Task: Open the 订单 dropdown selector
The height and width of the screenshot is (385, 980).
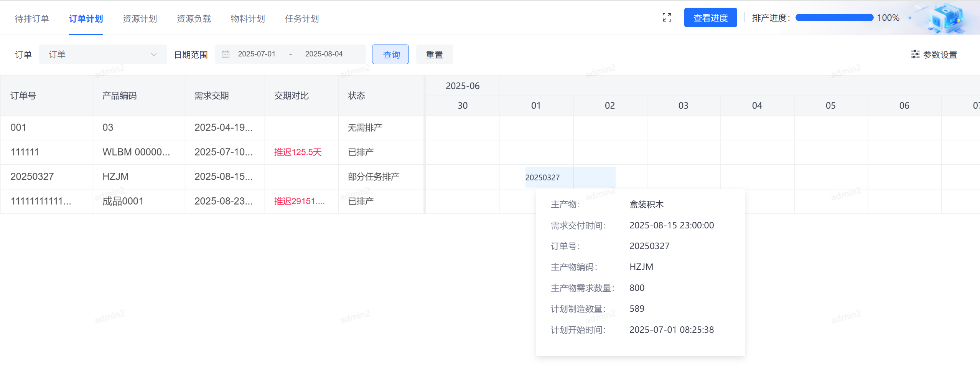Action: click(x=103, y=54)
